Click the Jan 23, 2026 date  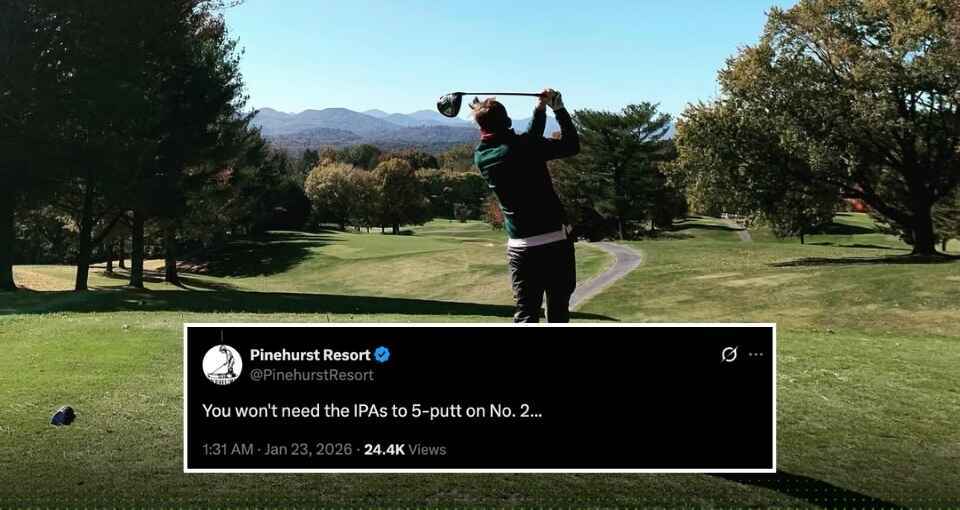pos(309,449)
